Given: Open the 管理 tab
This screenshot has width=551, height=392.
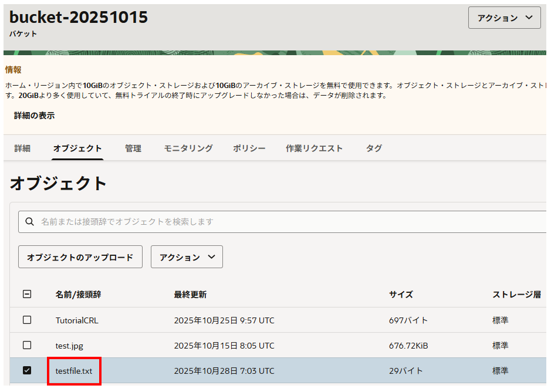Looking at the screenshot, I should (133, 148).
